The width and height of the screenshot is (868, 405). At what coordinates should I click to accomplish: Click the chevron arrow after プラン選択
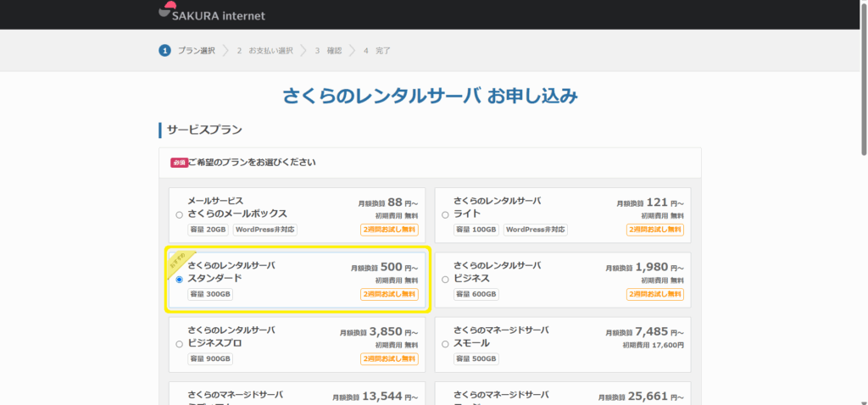click(225, 51)
